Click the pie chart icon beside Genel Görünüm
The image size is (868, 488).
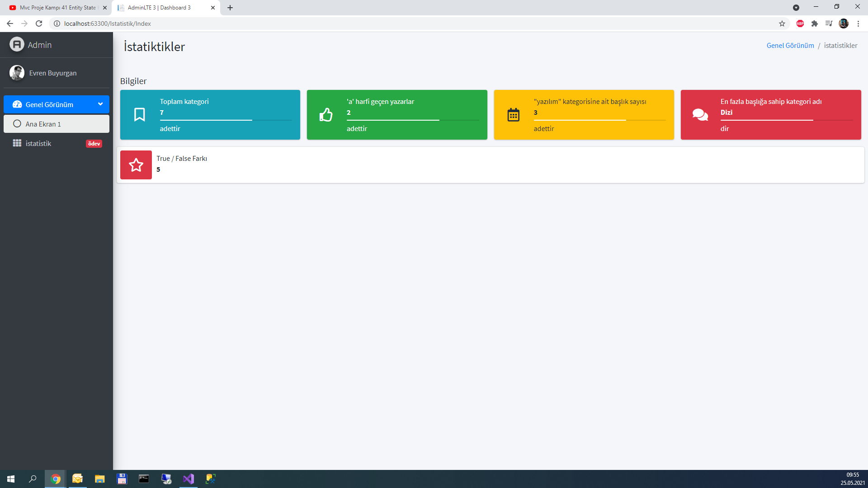[17, 104]
